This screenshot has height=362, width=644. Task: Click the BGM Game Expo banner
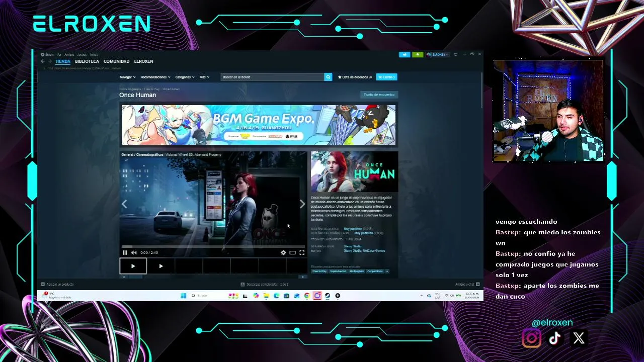(x=259, y=125)
